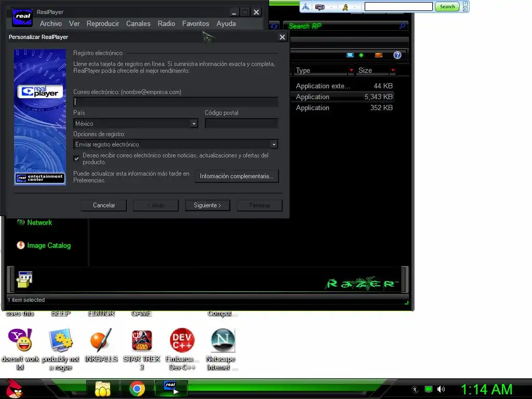This screenshot has width=532, height=399.
Task: Click the Correo electrónico input field
Action: 176,102
